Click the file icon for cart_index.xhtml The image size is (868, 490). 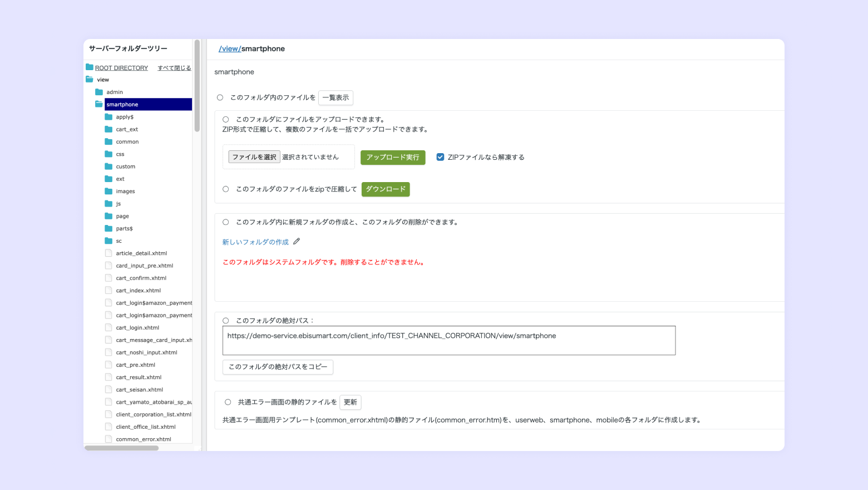[x=108, y=290]
